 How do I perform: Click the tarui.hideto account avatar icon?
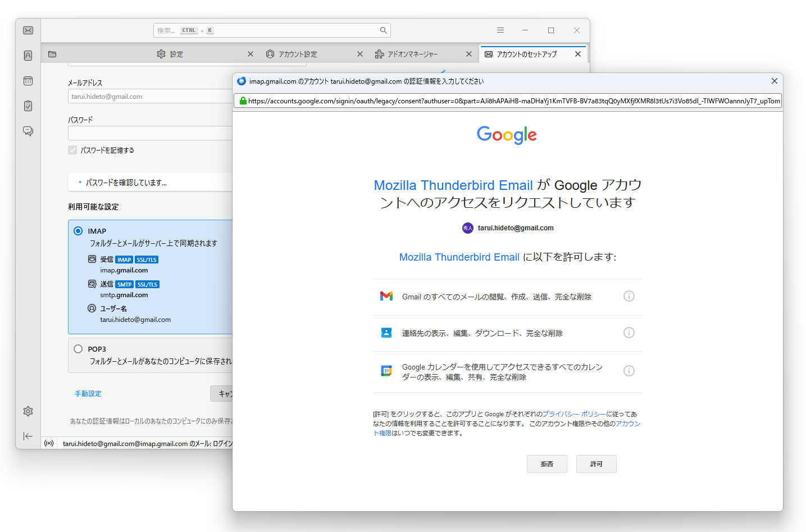coord(467,228)
